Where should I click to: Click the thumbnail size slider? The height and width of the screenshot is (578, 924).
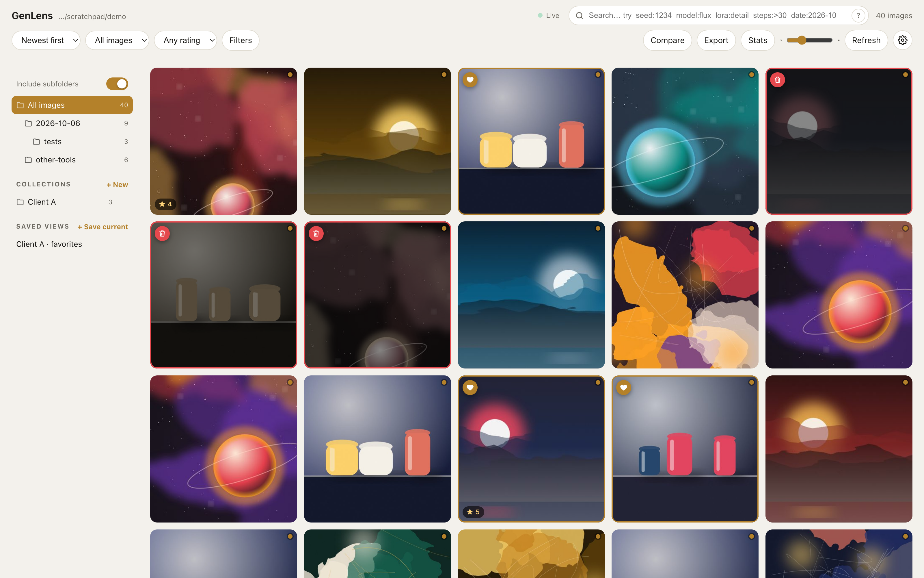pyautogui.click(x=809, y=40)
